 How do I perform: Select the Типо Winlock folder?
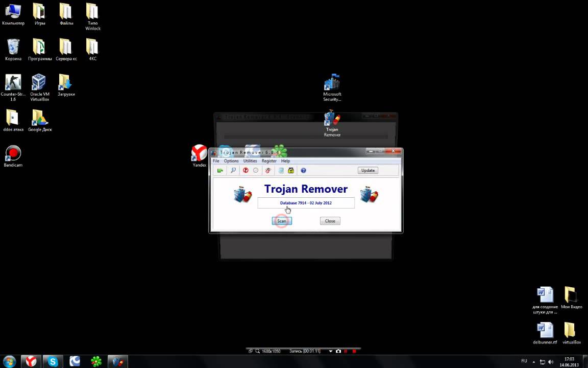[x=92, y=17]
